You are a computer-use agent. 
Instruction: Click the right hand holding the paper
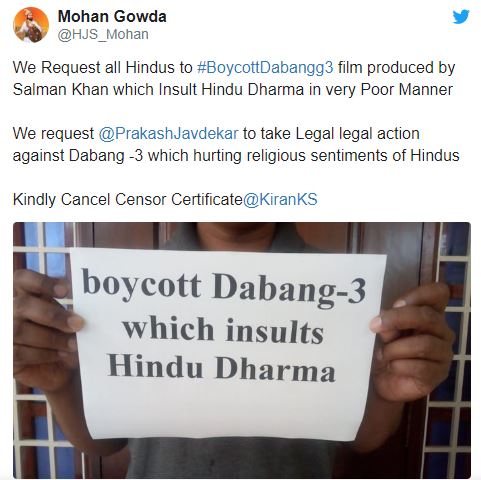412,343
